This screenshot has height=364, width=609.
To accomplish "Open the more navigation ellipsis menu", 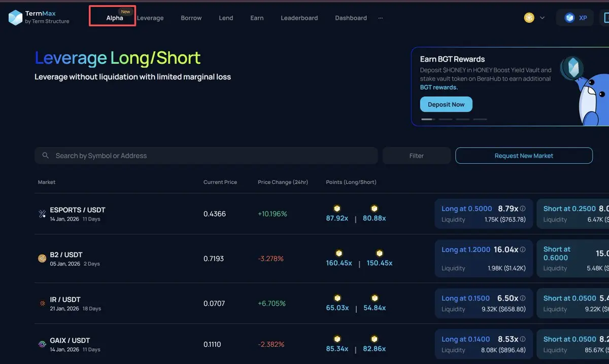I will click(x=381, y=18).
